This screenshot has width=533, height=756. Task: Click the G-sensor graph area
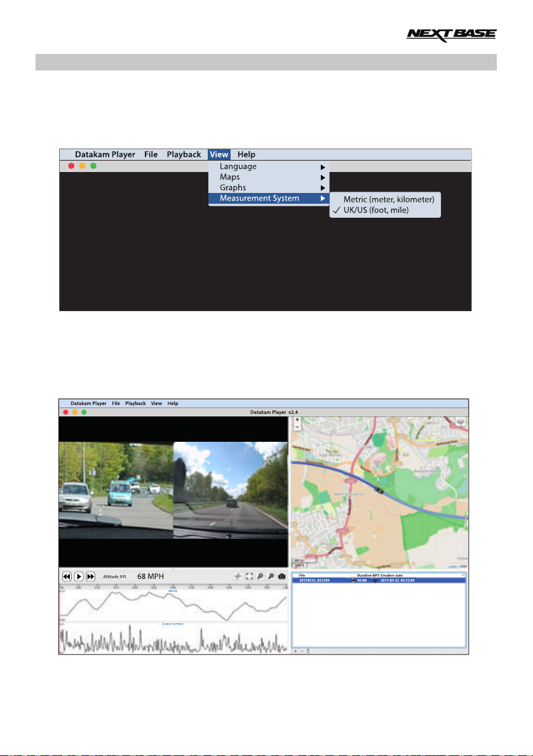(x=173, y=639)
